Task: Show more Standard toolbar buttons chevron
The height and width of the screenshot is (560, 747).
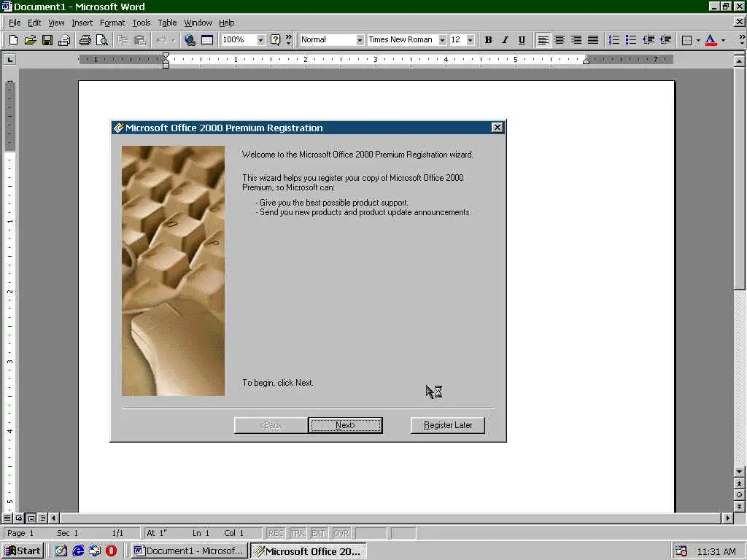Action: [x=288, y=40]
